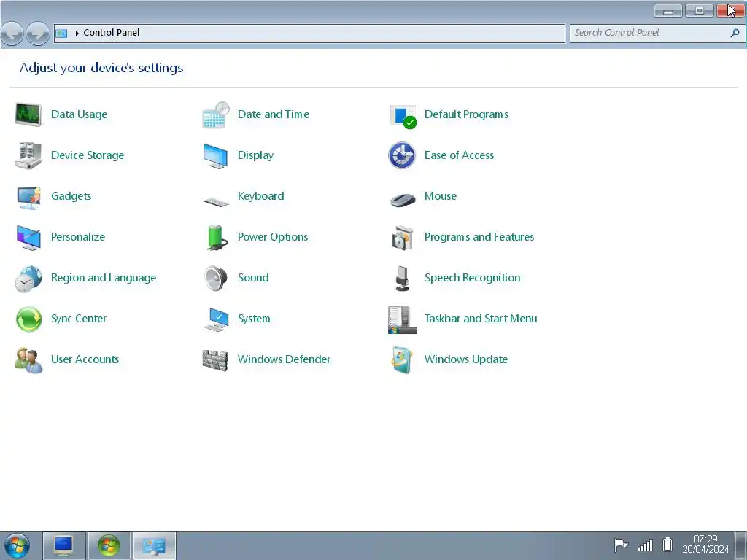Expand the address bar arrow before Control Panel
Screen dimensions: 747x560
77,34
